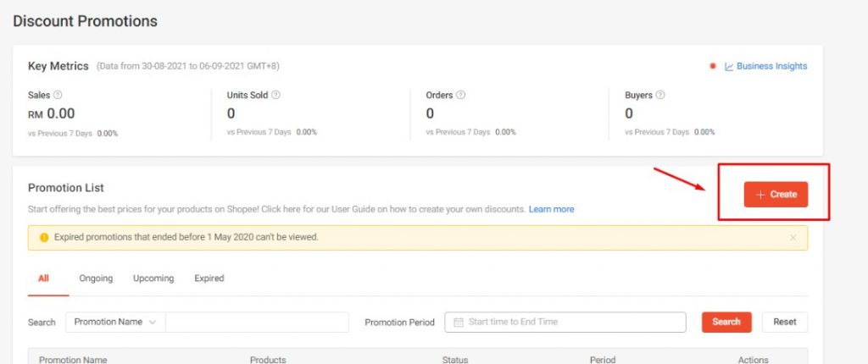Click the Buyers help question icon
Image resolution: width=868 pixels, height=364 pixels.
(x=659, y=96)
